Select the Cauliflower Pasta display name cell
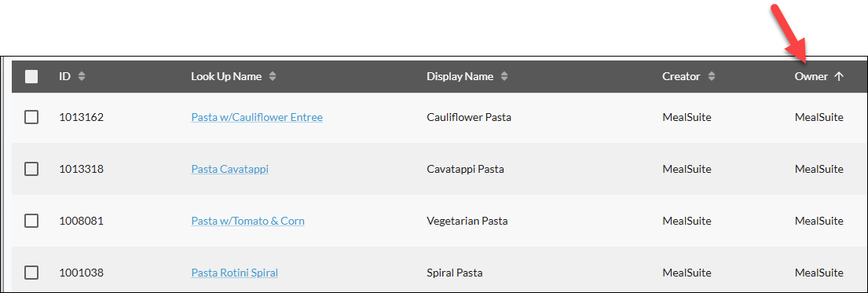 pyautogui.click(x=469, y=117)
